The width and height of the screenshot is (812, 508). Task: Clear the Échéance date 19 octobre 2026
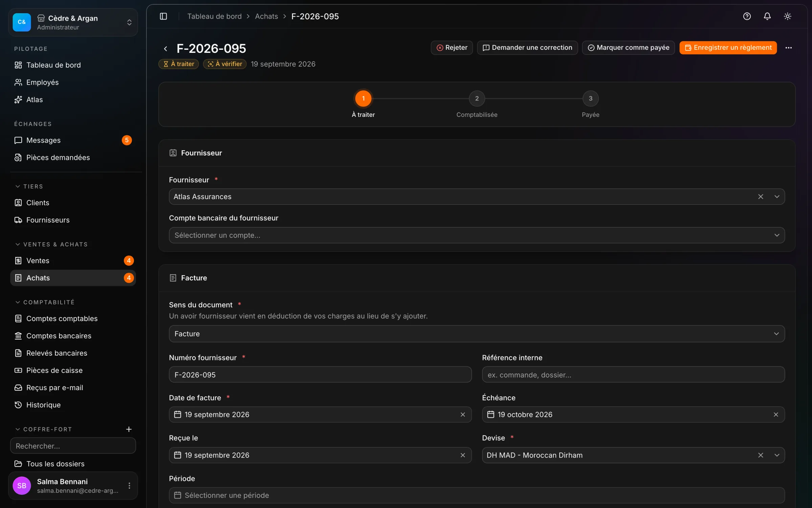[775, 415]
